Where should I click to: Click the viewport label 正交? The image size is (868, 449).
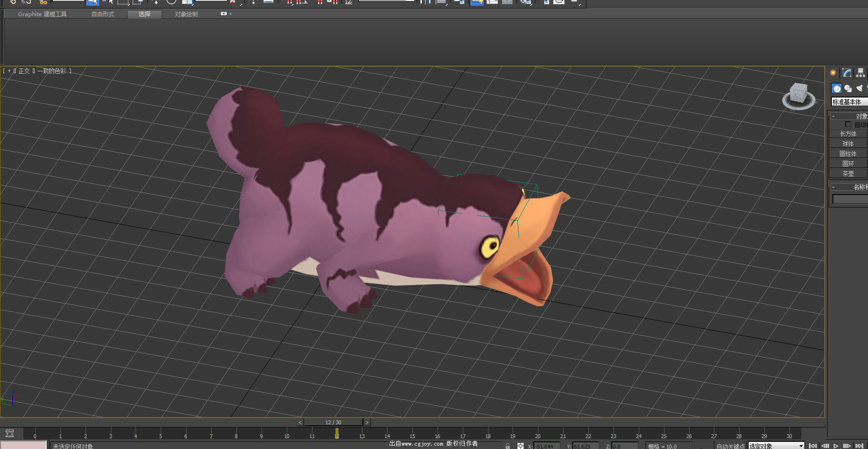[24, 71]
